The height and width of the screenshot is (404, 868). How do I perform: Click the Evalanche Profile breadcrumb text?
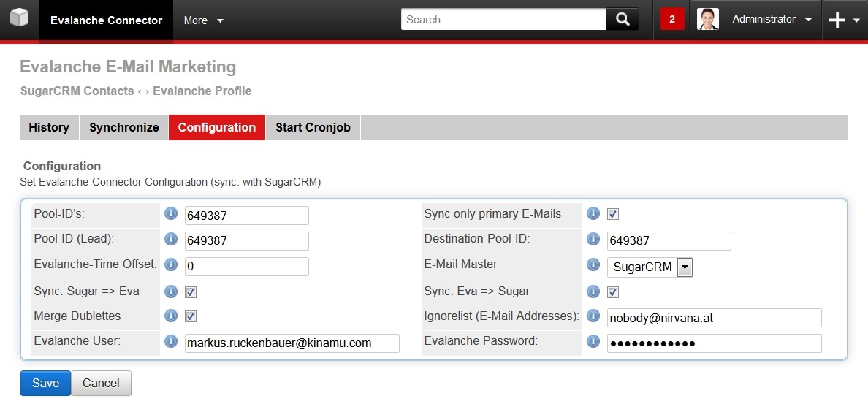coord(202,91)
